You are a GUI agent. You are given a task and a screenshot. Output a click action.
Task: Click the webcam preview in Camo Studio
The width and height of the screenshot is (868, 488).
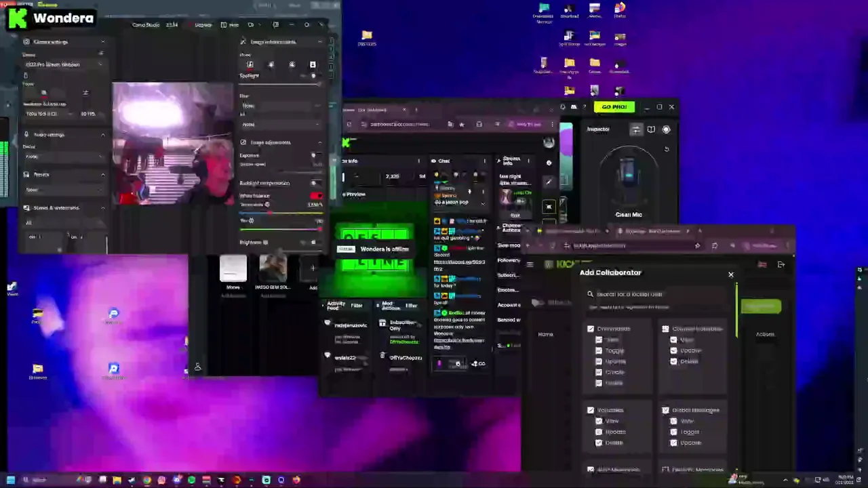pos(173,143)
